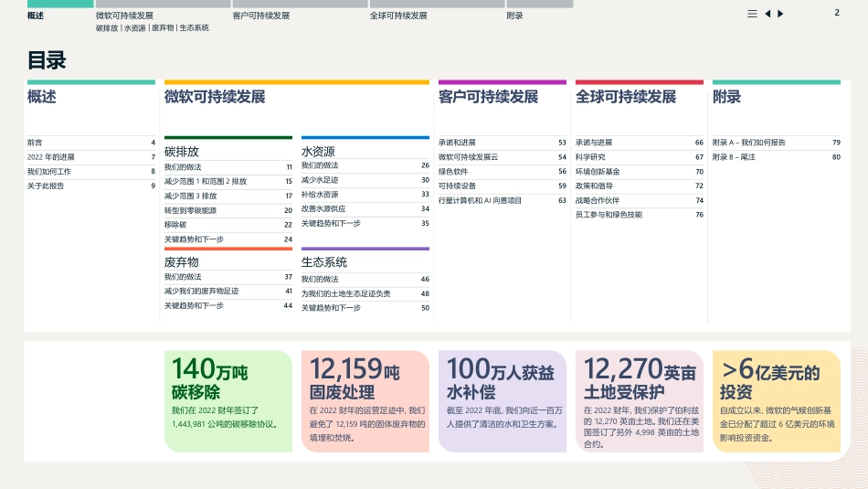Open the 环境创新基金 entry
This screenshot has width=868, height=489.
[x=640, y=172]
